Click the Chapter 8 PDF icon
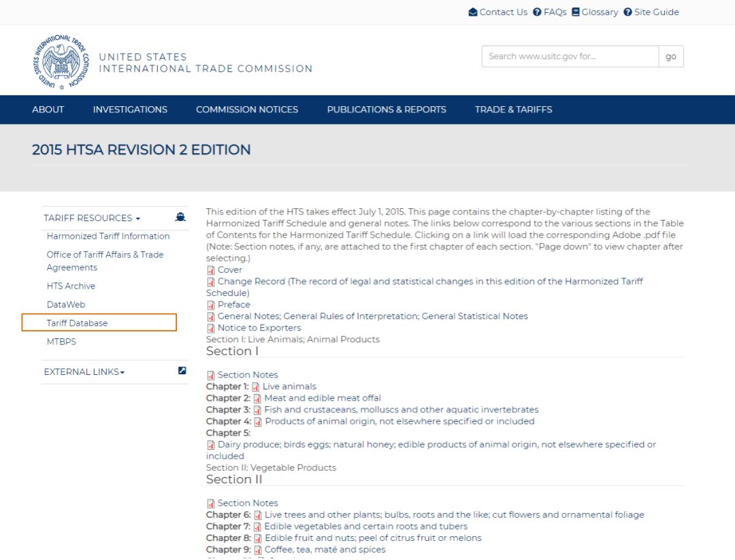Viewport: 735px width, 560px height. (x=258, y=538)
